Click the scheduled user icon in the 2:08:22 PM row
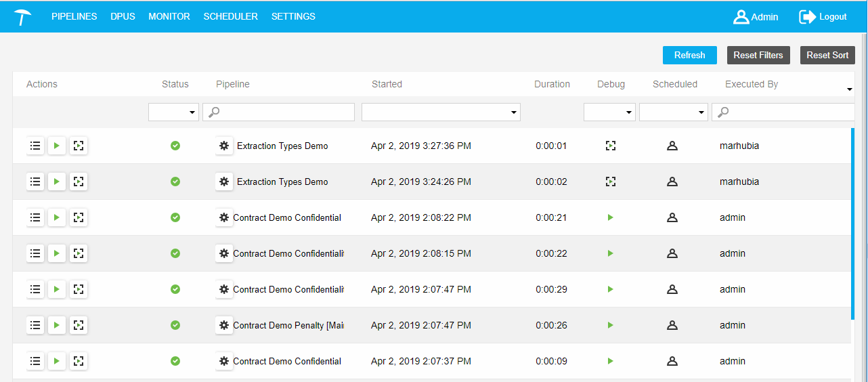The height and width of the screenshot is (382, 868). point(672,217)
